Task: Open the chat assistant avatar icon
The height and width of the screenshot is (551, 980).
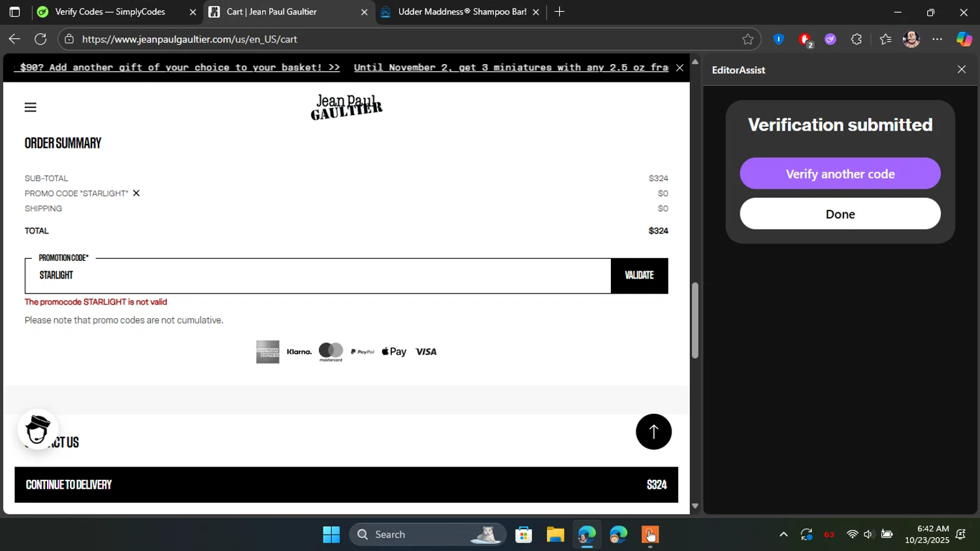Action: pyautogui.click(x=38, y=429)
